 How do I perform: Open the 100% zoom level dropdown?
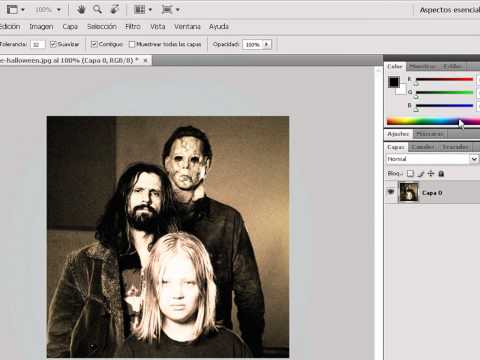tap(59, 10)
